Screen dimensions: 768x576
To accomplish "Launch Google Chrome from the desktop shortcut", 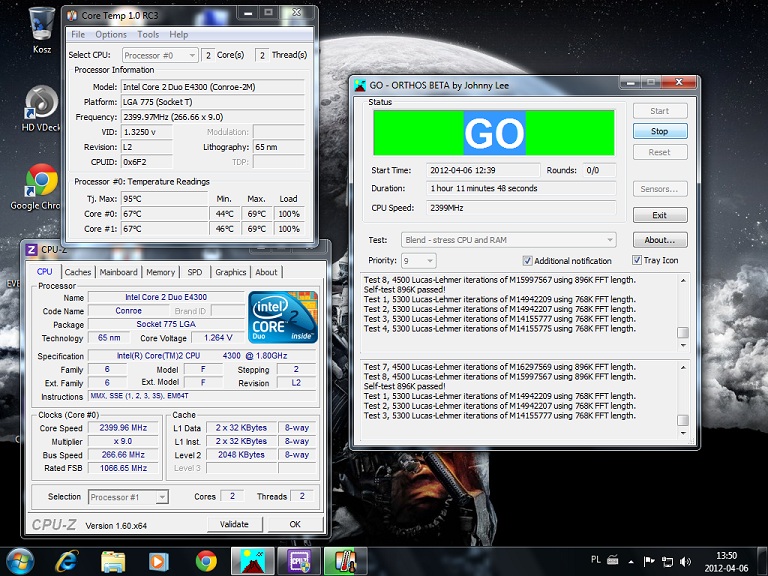I will pyautogui.click(x=41, y=187).
